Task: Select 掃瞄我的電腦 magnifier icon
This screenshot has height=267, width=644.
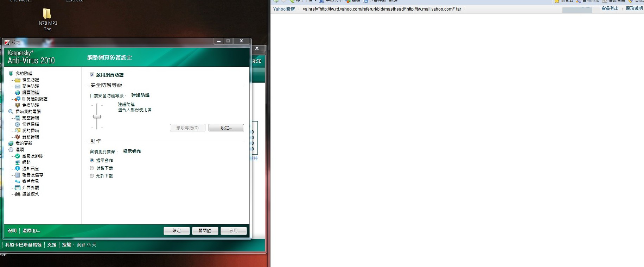Action: point(11,112)
